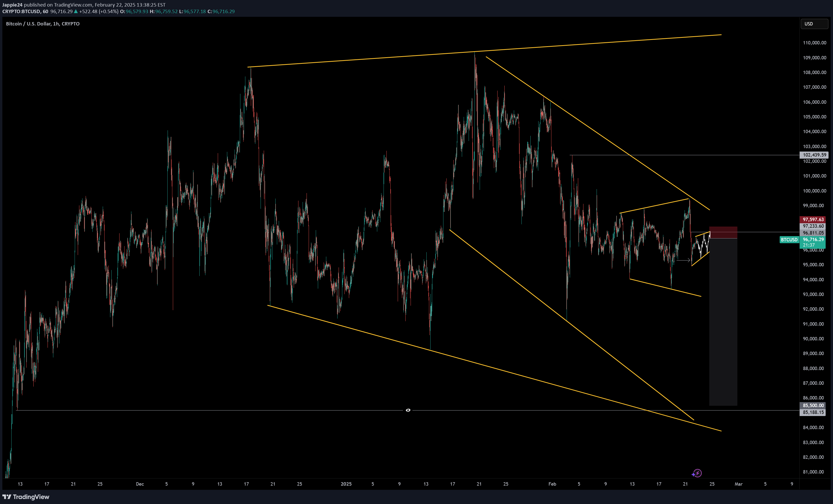Click the 97,233.60 price label
Image resolution: width=833 pixels, height=504 pixels.
point(813,226)
